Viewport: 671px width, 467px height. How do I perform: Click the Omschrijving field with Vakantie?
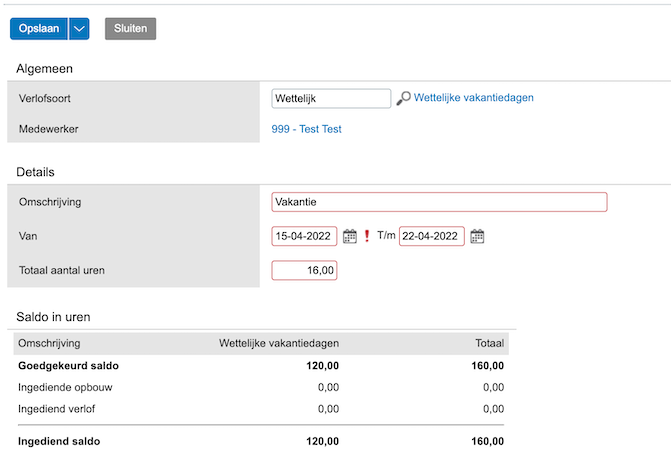click(438, 202)
